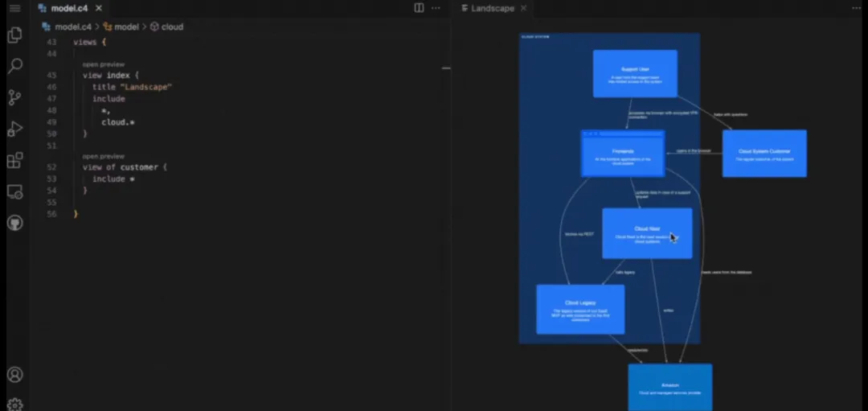Image resolution: width=868 pixels, height=411 pixels.
Task: Click the title "Landscape" code line
Action: pyautogui.click(x=133, y=87)
